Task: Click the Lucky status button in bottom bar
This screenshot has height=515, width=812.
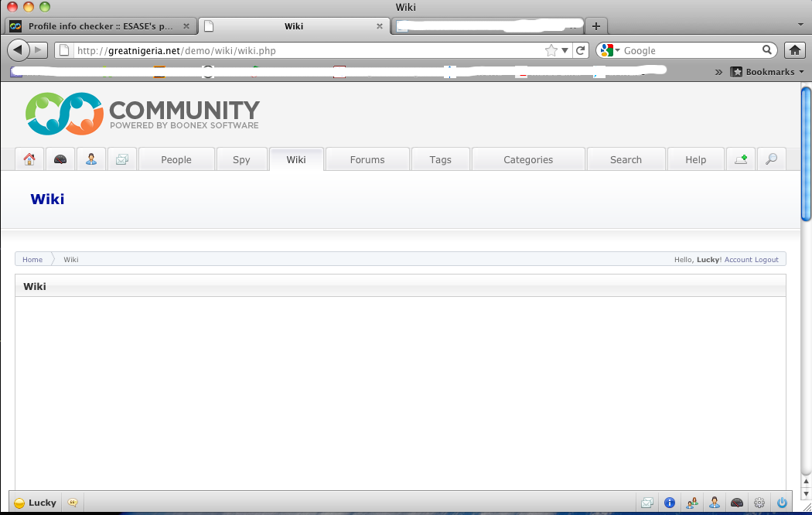Action: [x=36, y=503]
